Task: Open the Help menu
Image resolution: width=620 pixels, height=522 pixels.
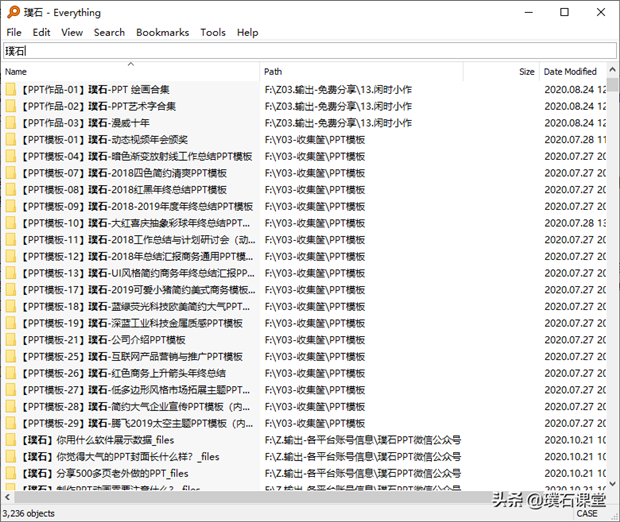Action: point(248,32)
